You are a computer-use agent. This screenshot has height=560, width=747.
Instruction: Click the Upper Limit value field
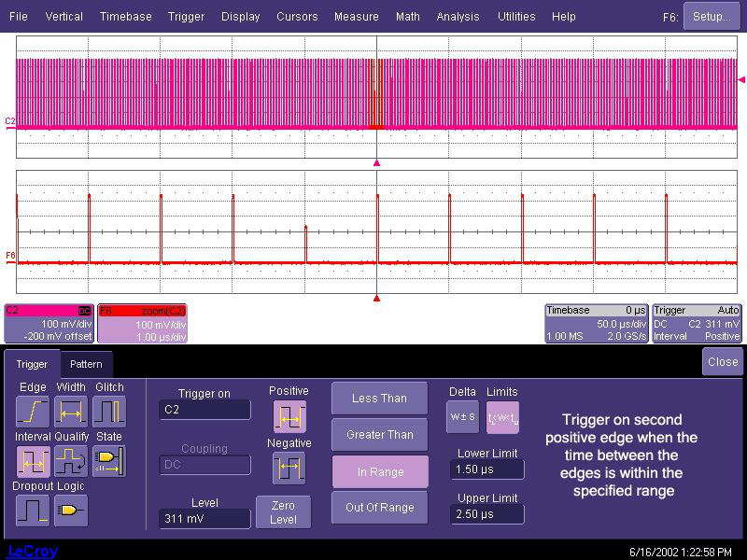(x=487, y=514)
